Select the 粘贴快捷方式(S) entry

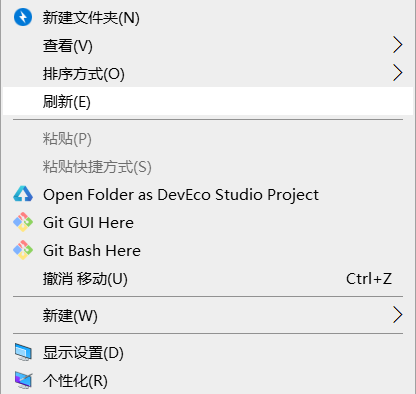208,167
